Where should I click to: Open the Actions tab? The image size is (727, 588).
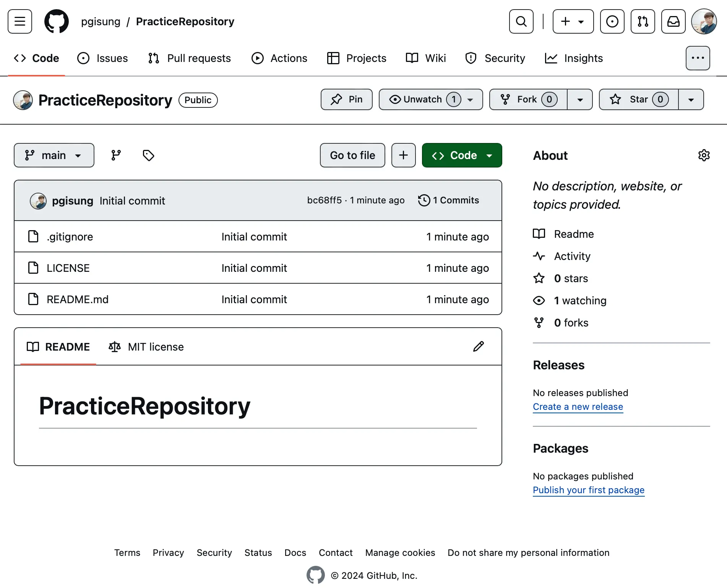tap(279, 58)
